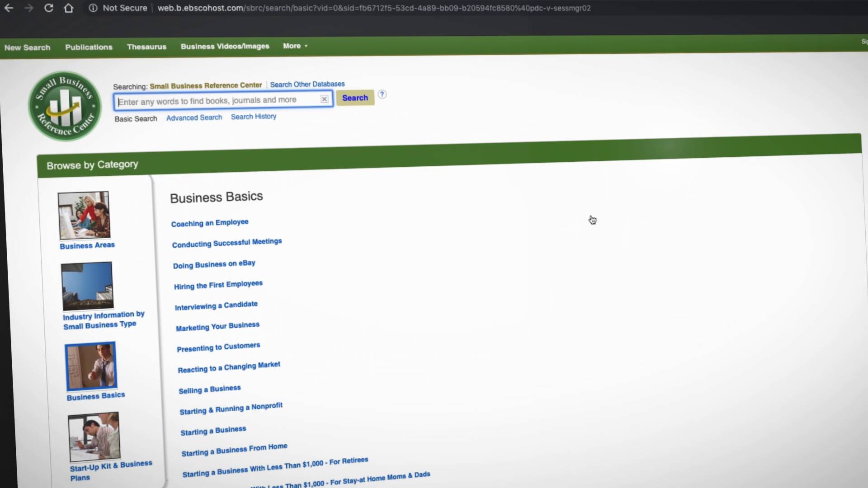Click the search help question icon
The image size is (868, 488).
point(382,94)
